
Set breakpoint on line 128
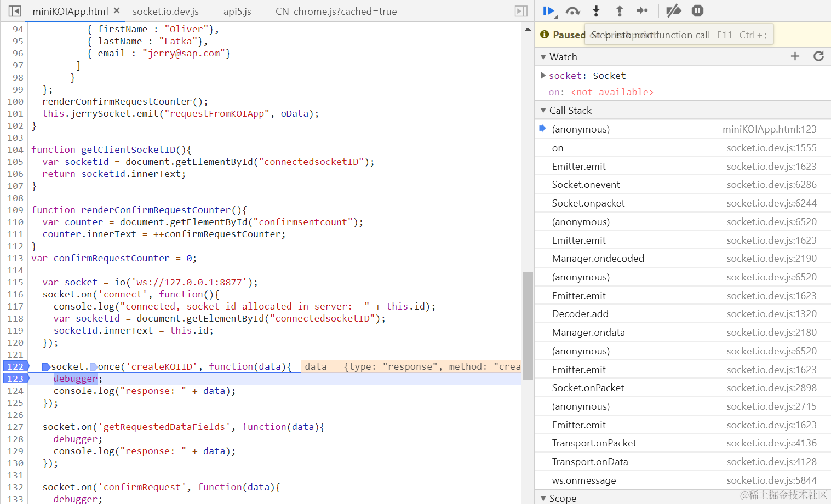tap(15, 439)
